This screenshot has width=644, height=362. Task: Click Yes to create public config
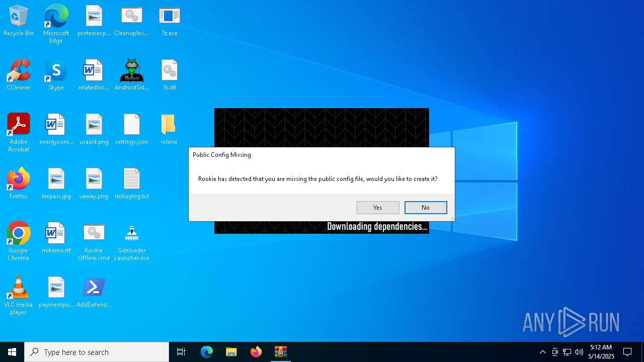tap(378, 208)
